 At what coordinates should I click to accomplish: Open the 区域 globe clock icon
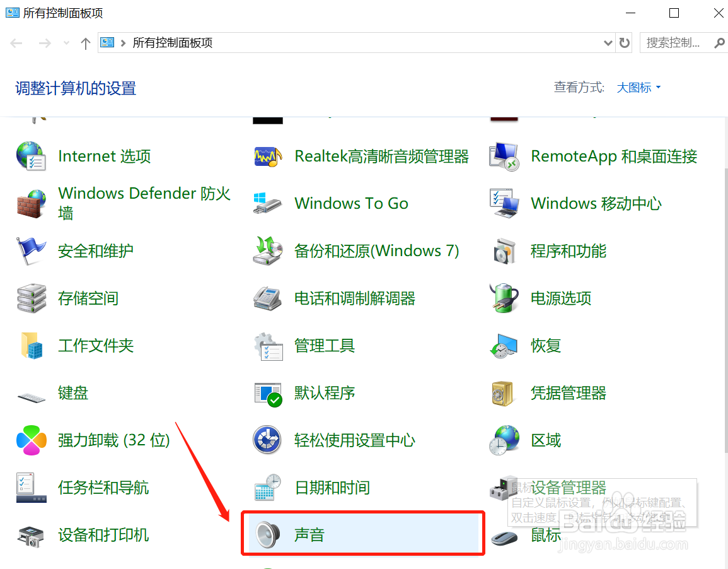click(x=504, y=440)
